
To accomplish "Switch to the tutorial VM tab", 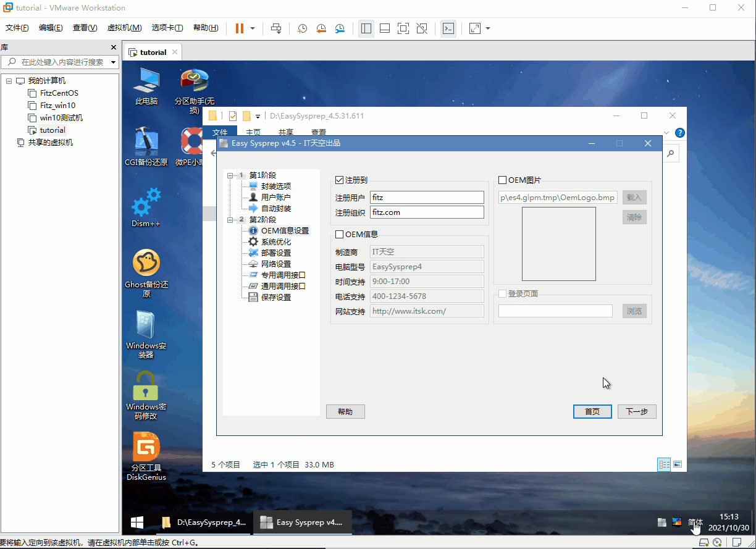I will pos(153,52).
